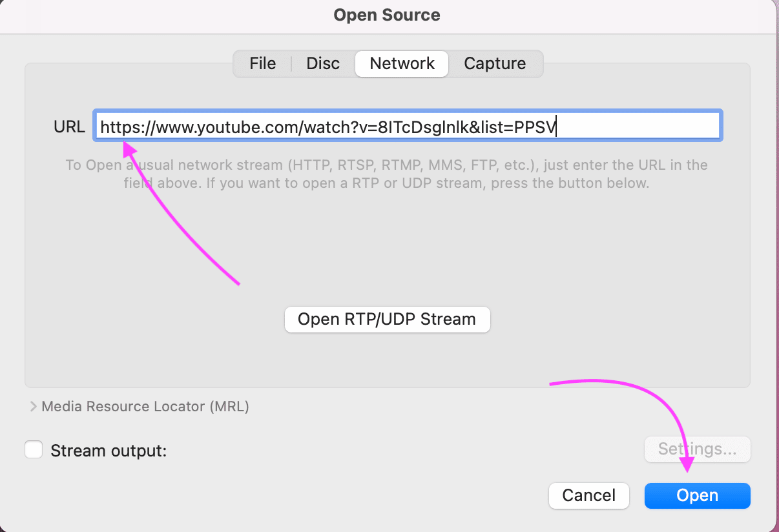Expand the Media Resource Locator chevron
779x532 pixels.
[33, 407]
